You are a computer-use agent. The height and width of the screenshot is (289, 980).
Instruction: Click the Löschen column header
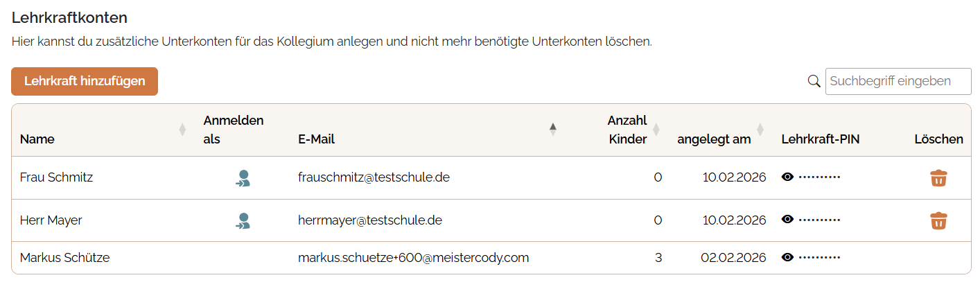(x=938, y=139)
